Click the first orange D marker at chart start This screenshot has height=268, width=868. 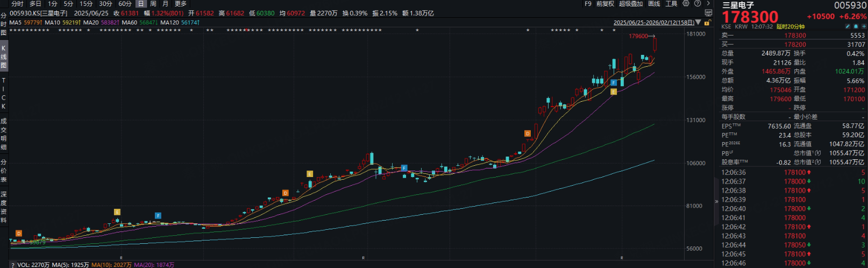pyautogui.click(x=19, y=234)
